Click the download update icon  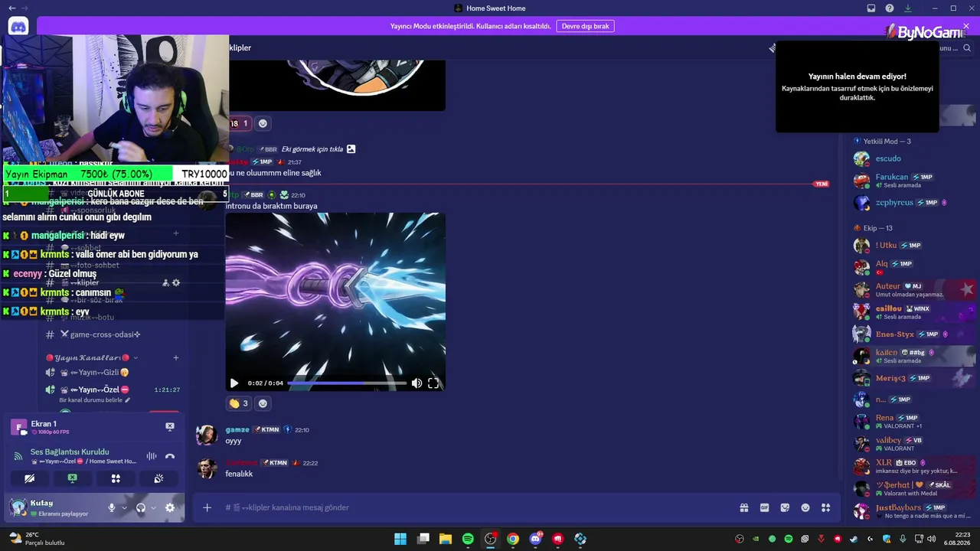[x=908, y=8]
